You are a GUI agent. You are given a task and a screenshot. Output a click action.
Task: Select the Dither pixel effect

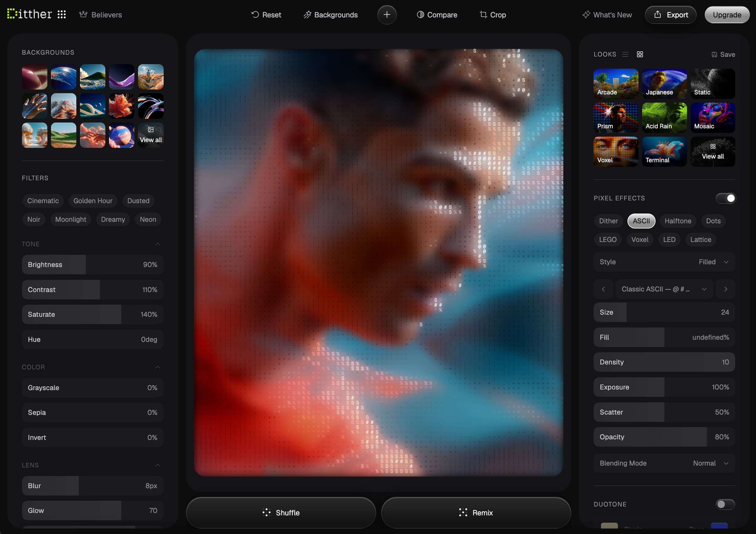point(608,221)
